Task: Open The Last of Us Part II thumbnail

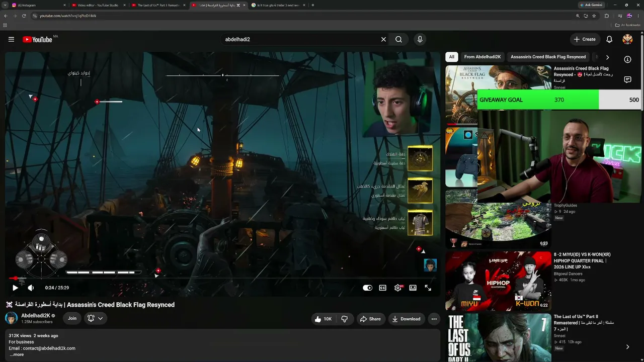Action: [x=498, y=337]
